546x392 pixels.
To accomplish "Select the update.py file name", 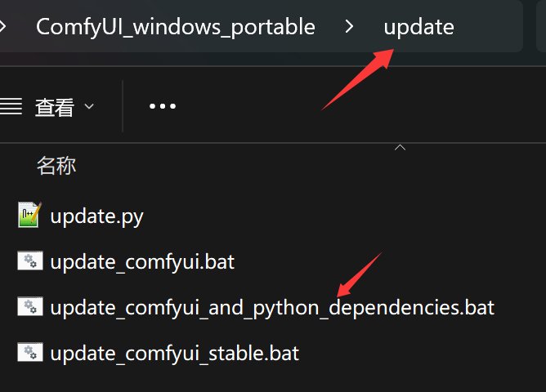I will click(x=96, y=216).
